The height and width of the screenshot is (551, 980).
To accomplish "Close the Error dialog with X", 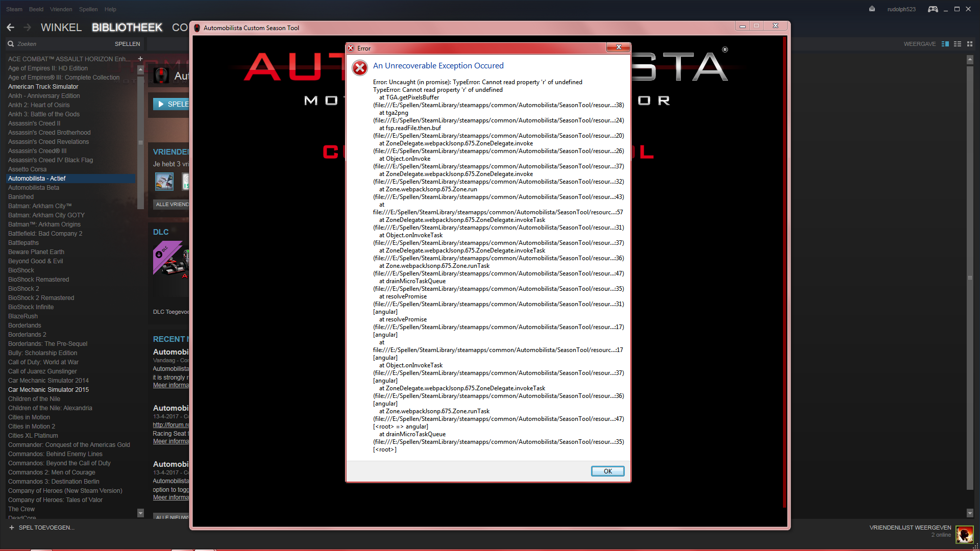I will coord(619,47).
